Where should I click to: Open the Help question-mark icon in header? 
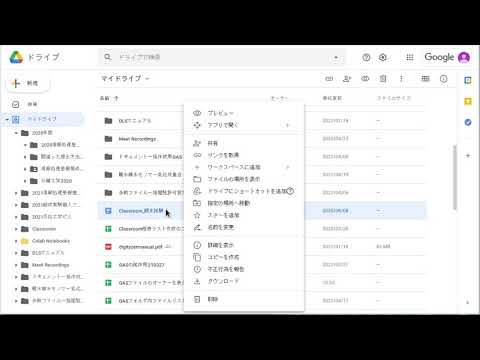(366, 57)
